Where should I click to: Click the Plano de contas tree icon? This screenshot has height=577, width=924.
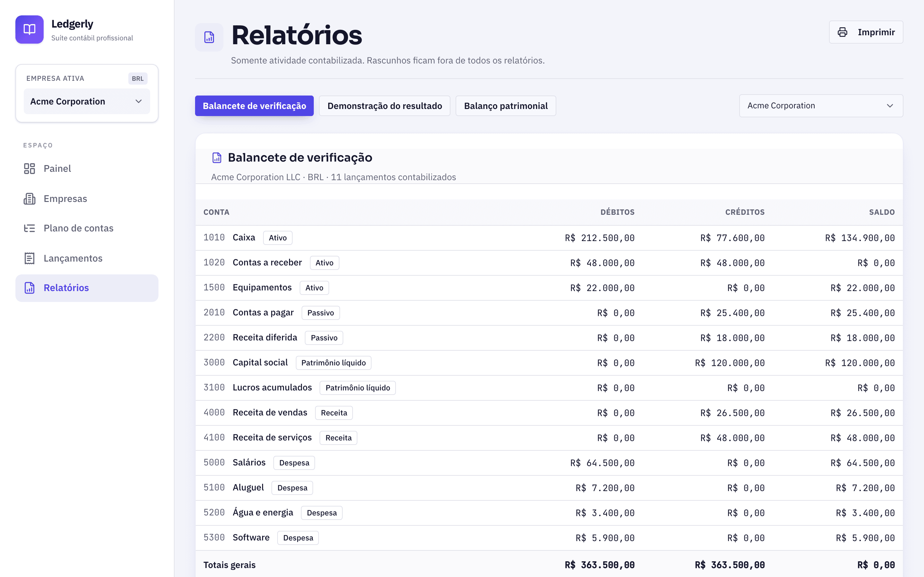(x=30, y=228)
